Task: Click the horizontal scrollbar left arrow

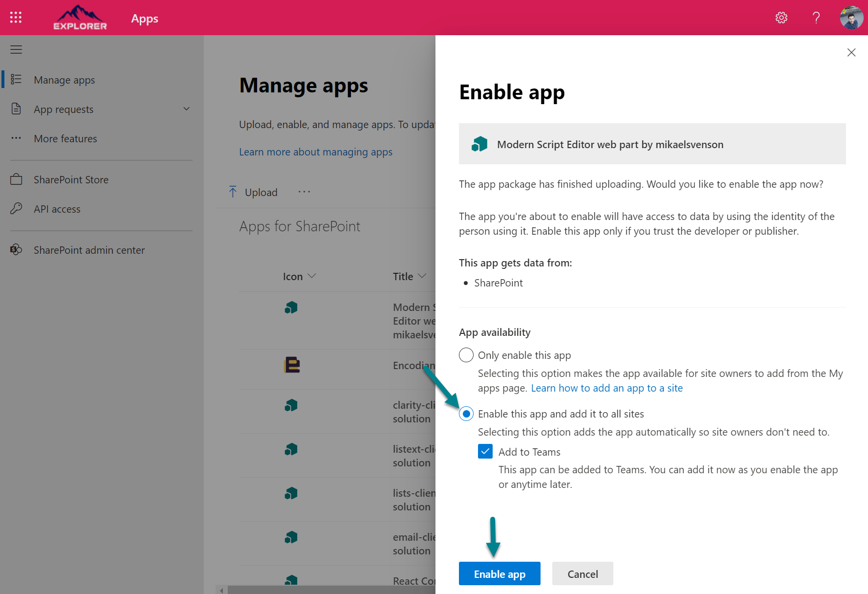Action: tap(221, 590)
